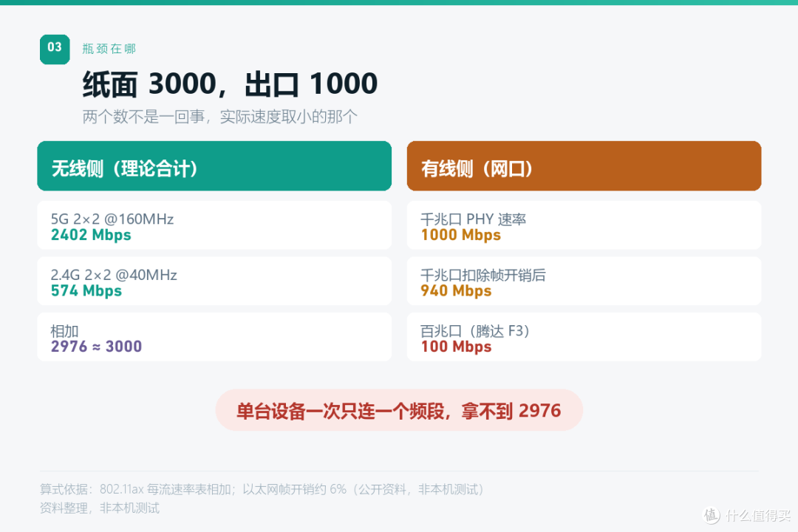Select the 相加 row label
This screenshot has width=798, height=532.
(x=64, y=331)
